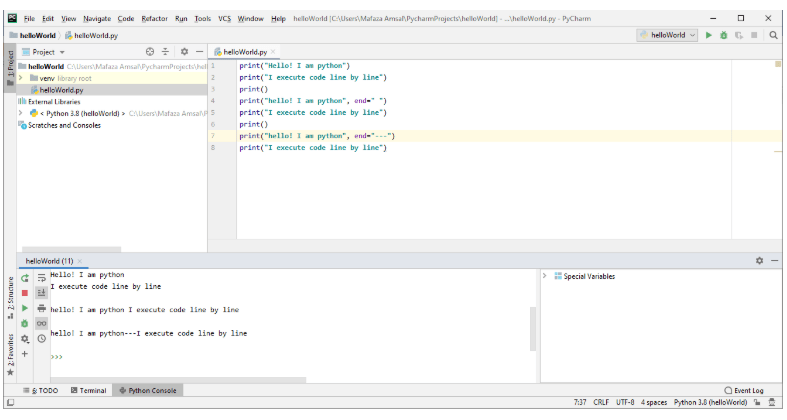This screenshot has width=787, height=420.
Task: Click CRLF line separator in status bar
Action: point(601,402)
